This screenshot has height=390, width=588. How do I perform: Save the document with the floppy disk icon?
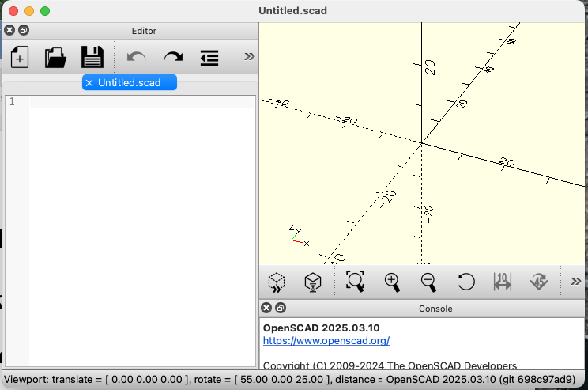coord(92,57)
